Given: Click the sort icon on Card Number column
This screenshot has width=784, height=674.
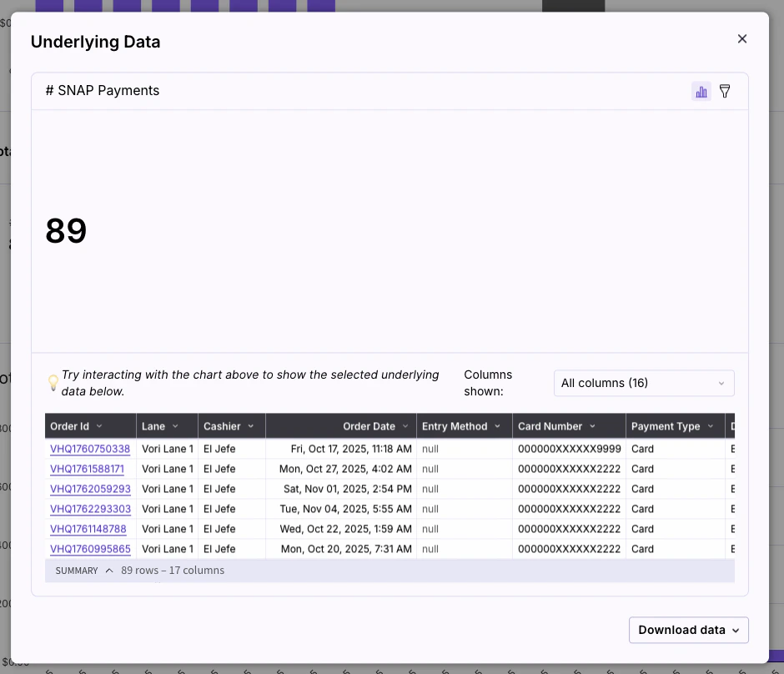Looking at the screenshot, I should point(591,426).
